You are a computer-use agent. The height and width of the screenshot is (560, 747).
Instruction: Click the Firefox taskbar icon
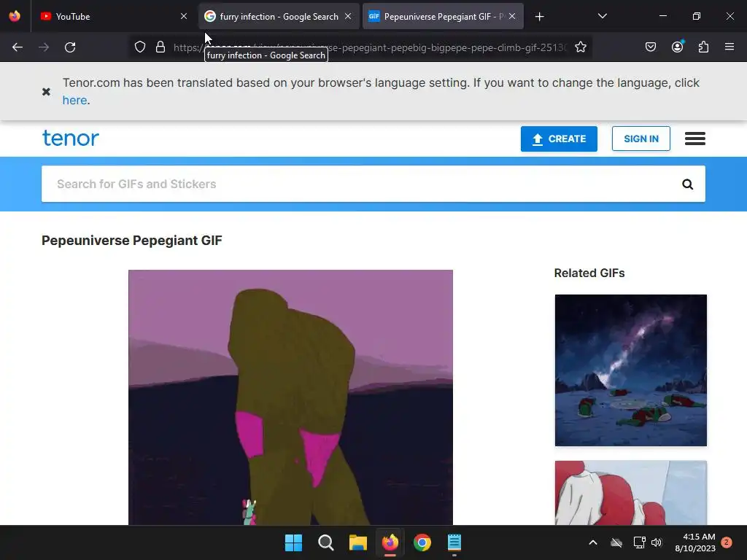click(390, 542)
